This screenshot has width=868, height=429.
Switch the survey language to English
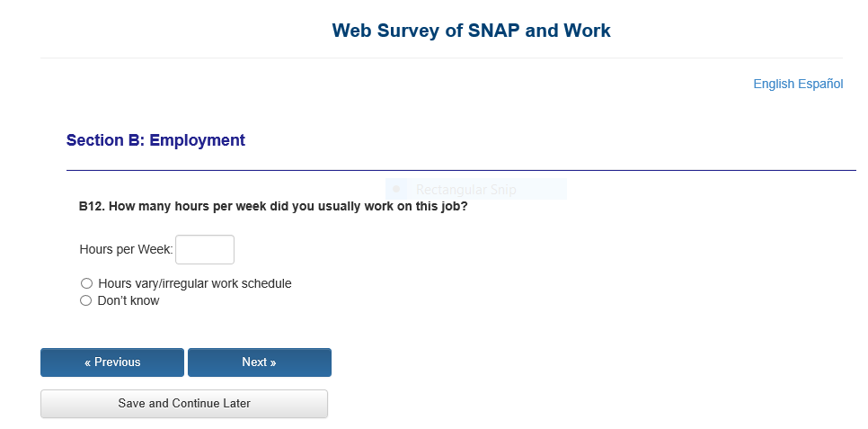[774, 84]
